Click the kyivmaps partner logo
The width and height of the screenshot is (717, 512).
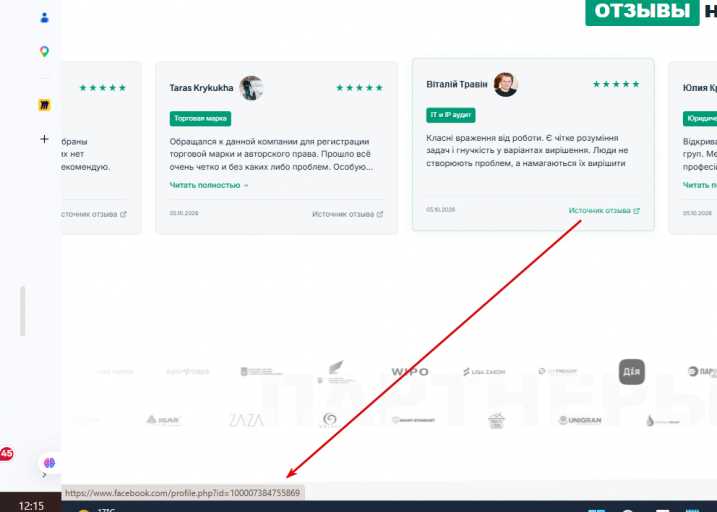coord(188,372)
